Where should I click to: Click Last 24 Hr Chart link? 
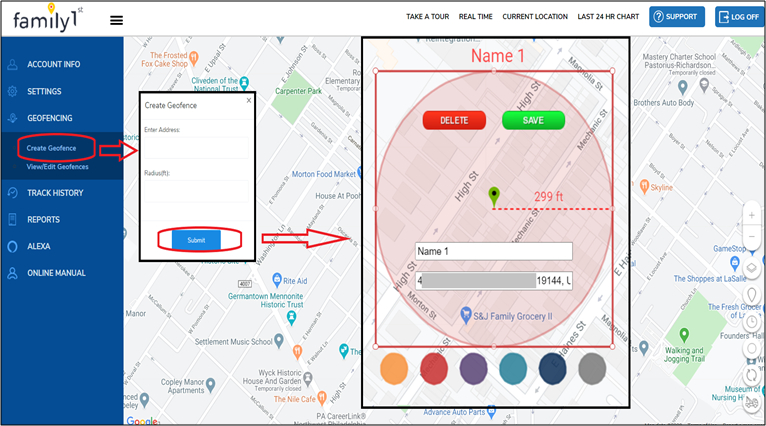tap(608, 17)
